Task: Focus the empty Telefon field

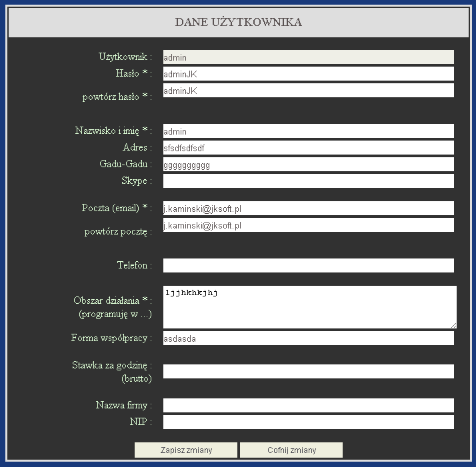Action: tap(308, 266)
